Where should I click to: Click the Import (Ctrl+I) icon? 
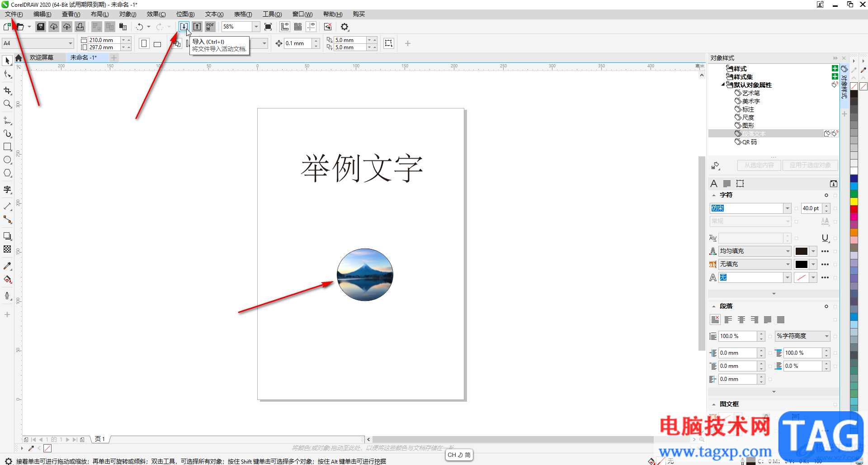184,27
